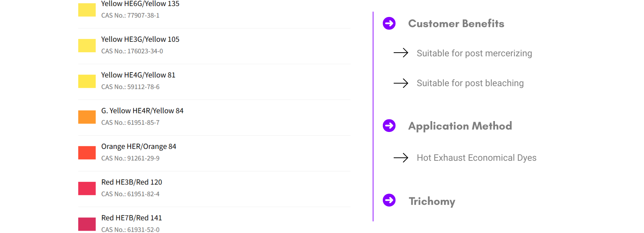644x233 pixels.
Task: Select the Yellow HE3G color swatch
Action: coord(87,45)
